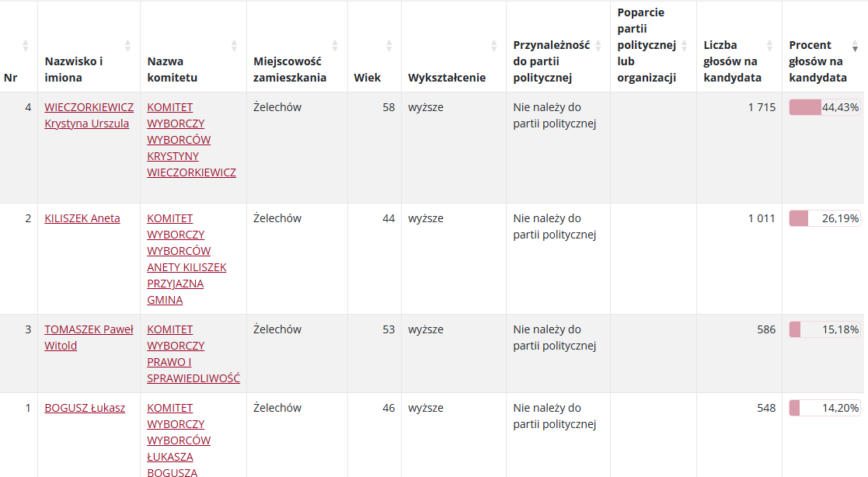868x477 pixels.
Task: Open Łukasza Bogusza committee link
Action: click(x=179, y=440)
